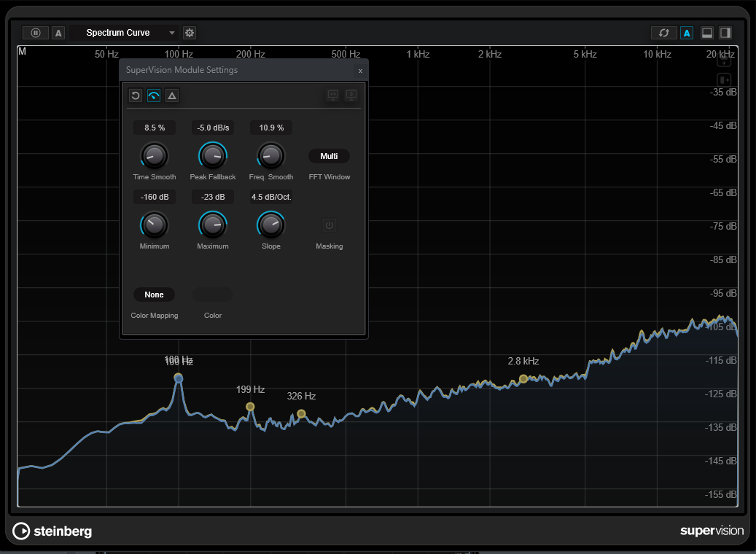The height and width of the screenshot is (554, 756).
Task: Click the SuperVision Module Settings title
Action: (182, 70)
